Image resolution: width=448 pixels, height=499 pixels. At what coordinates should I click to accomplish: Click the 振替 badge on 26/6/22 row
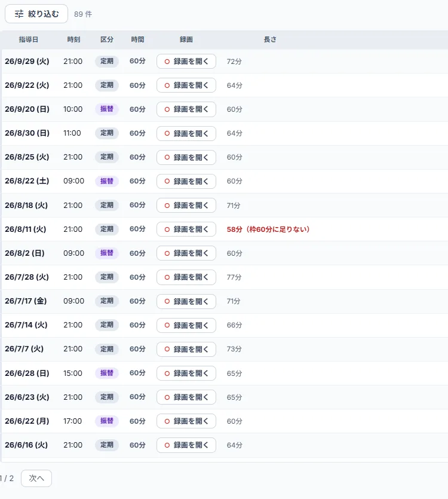pyautogui.click(x=106, y=421)
